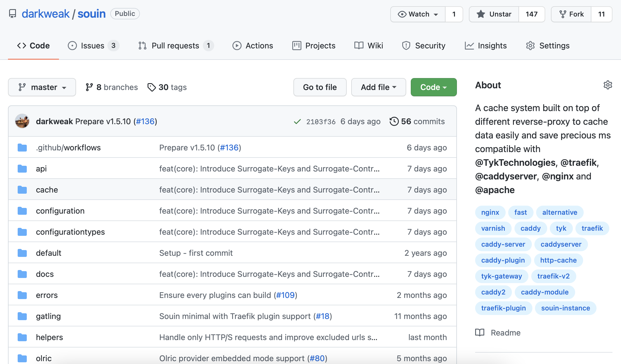
Task: Select the traefik-plugin topic tag
Action: pyautogui.click(x=503, y=308)
